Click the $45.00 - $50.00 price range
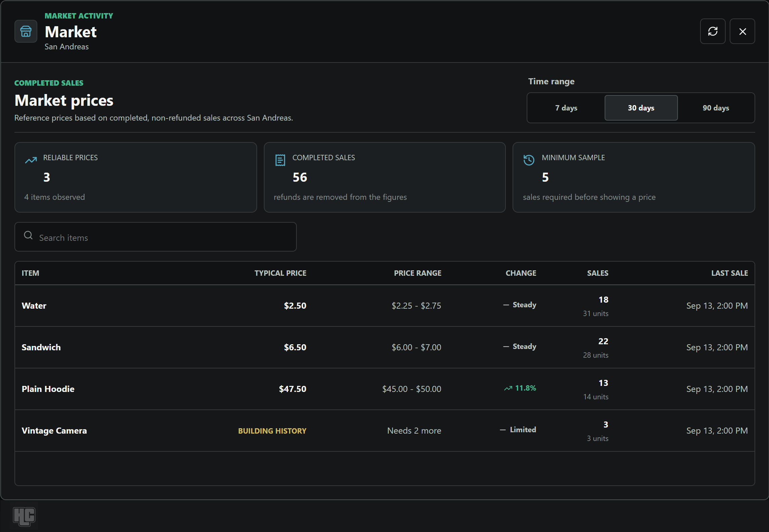This screenshot has width=769, height=532. 412,389
